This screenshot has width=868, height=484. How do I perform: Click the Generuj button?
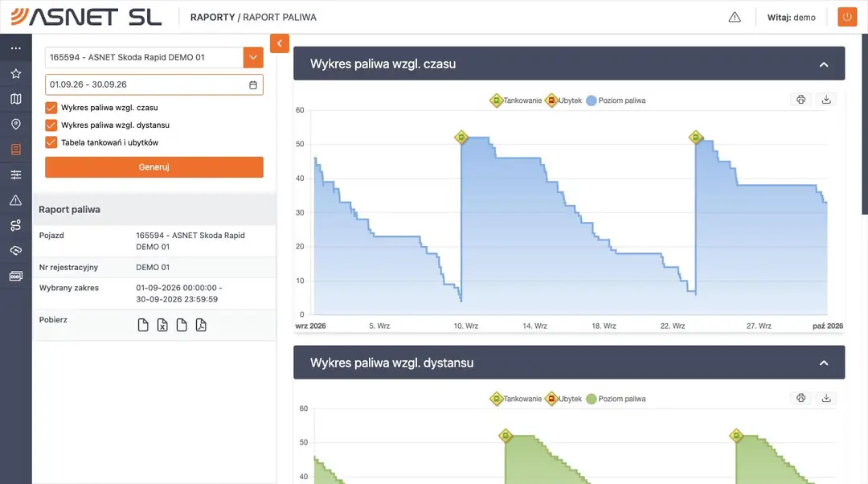click(154, 167)
